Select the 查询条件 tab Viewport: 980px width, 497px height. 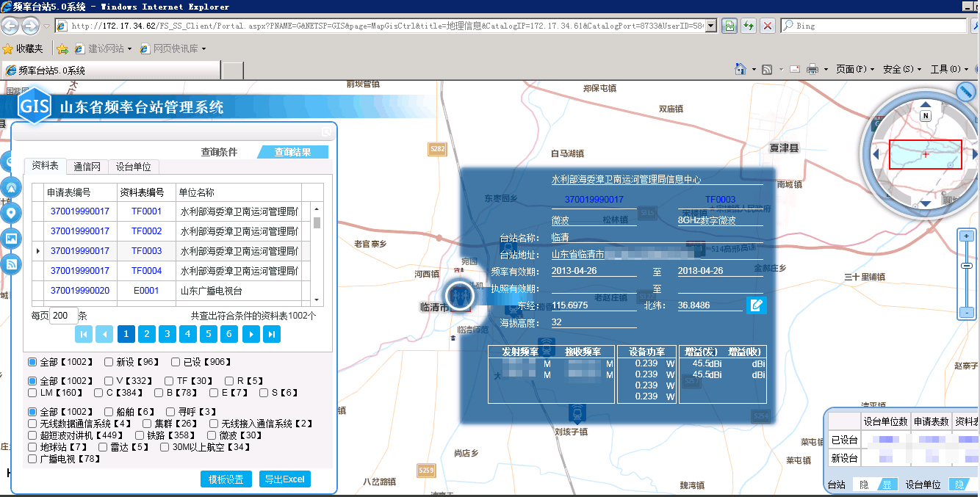click(219, 152)
